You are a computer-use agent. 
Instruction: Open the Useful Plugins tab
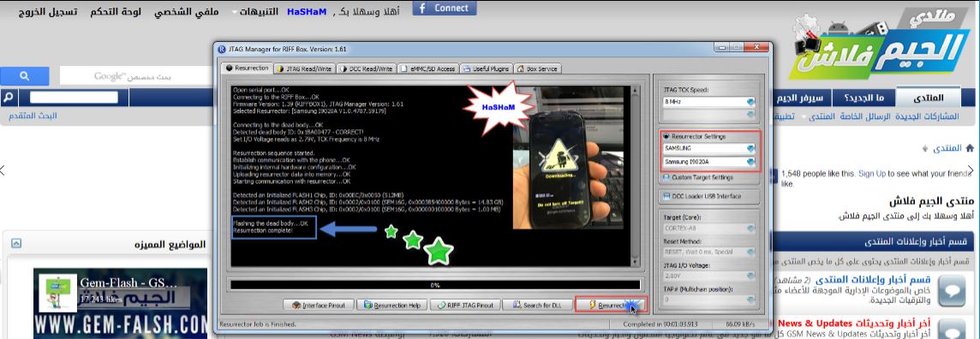pyautogui.click(x=487, y=68)
